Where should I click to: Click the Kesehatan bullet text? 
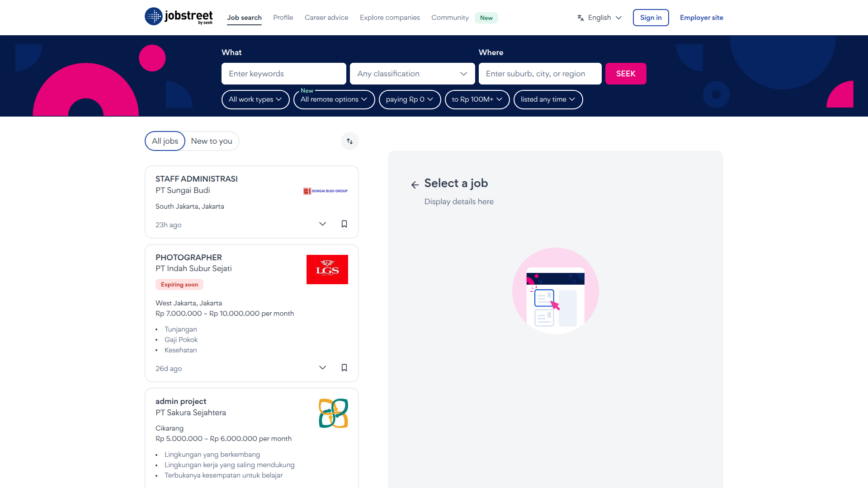(x=181, y=350)
